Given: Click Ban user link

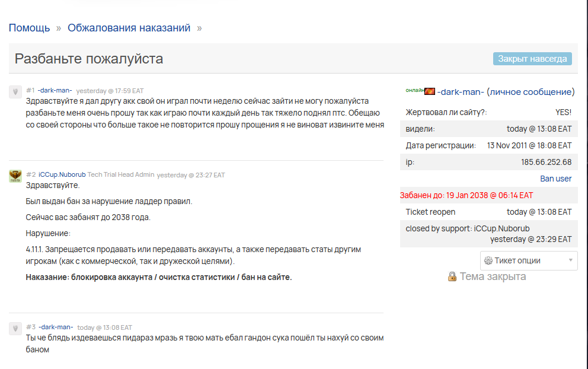Looking at the screenshot, I should click(x=556, y=179).
